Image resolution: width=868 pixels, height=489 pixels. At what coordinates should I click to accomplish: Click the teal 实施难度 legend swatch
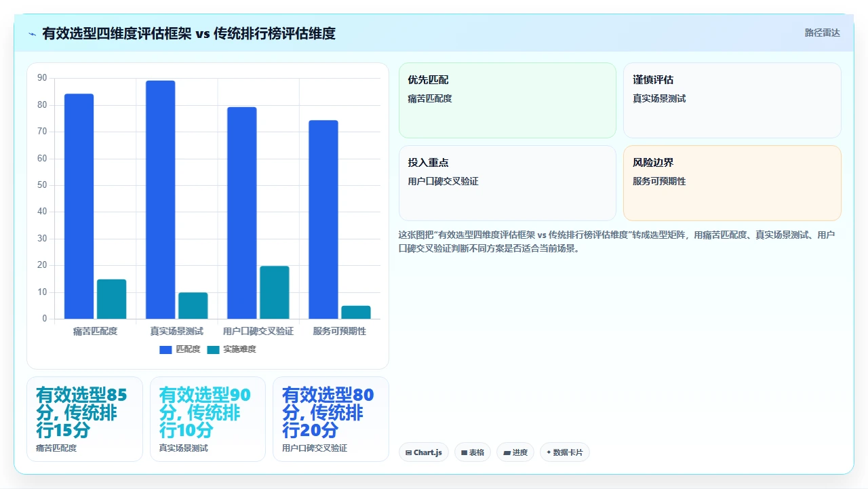(213, 349)
